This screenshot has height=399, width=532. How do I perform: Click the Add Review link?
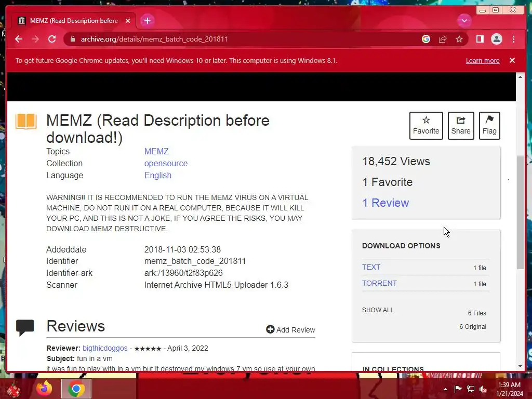[x=290, y=330]
